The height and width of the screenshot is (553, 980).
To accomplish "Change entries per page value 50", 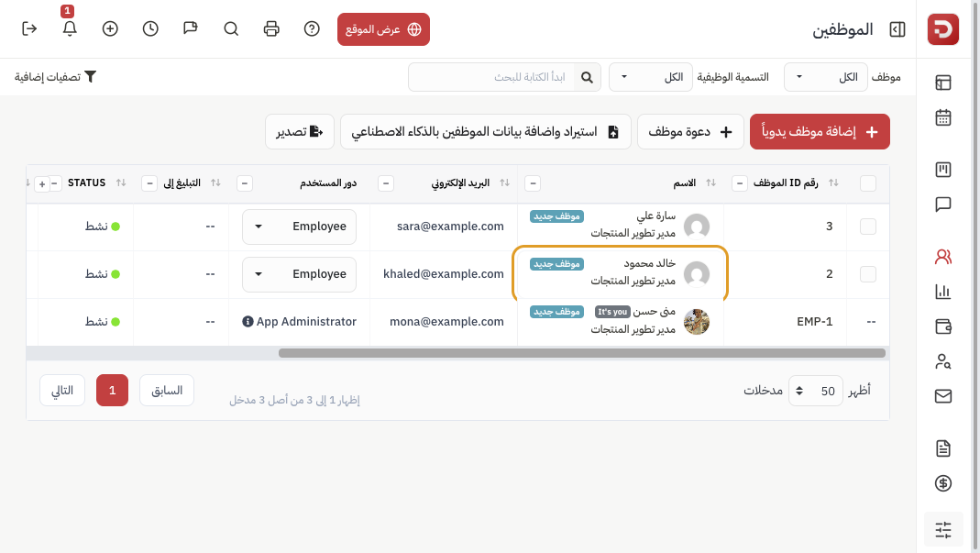I will [x=816, y=391].
